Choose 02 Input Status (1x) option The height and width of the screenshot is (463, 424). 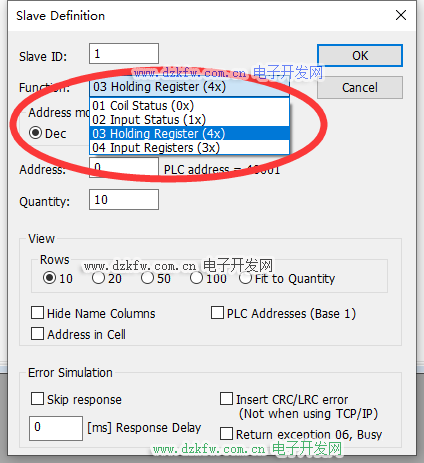click(x=189, y=120)
